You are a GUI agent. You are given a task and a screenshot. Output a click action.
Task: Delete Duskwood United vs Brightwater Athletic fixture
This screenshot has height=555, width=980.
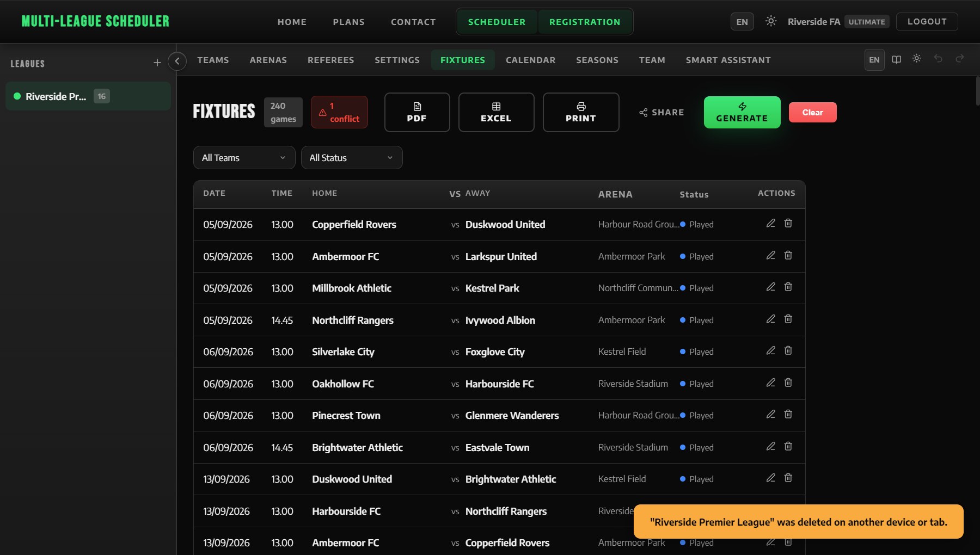pos(788,478)
